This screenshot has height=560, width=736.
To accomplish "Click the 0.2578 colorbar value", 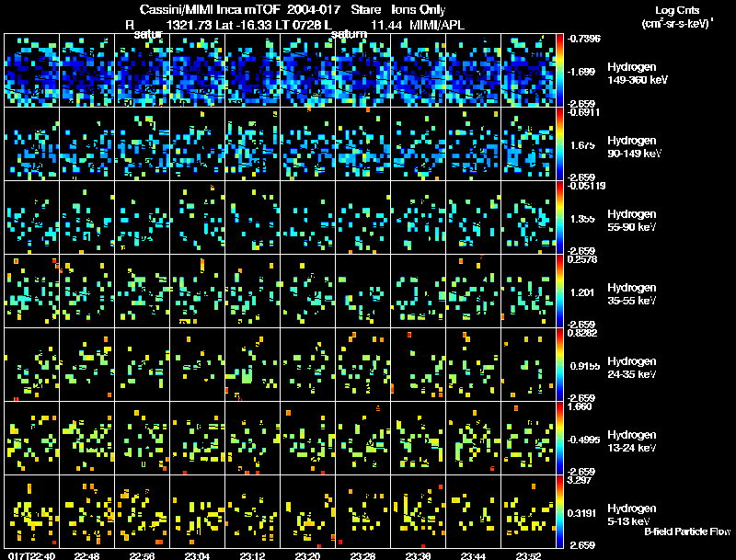I will 582,259.
